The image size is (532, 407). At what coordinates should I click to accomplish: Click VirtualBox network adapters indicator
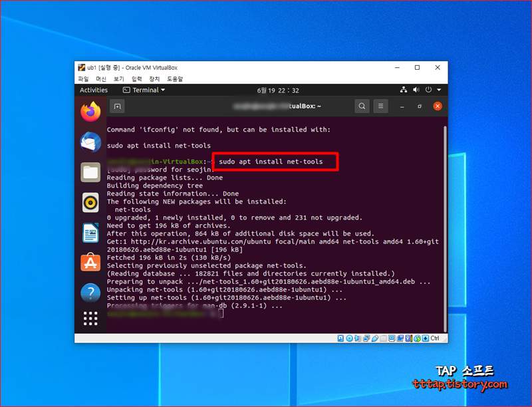coord(366,338)
